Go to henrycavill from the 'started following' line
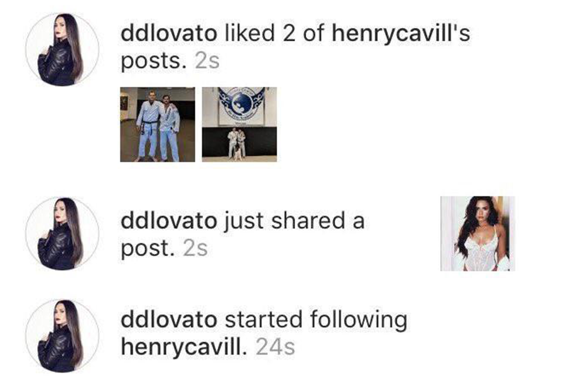This screenshot has width=568, height=392. point(184,347)
